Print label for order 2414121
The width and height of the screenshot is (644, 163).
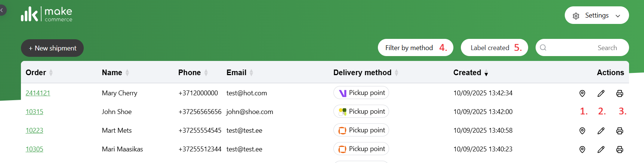point(620,93)
